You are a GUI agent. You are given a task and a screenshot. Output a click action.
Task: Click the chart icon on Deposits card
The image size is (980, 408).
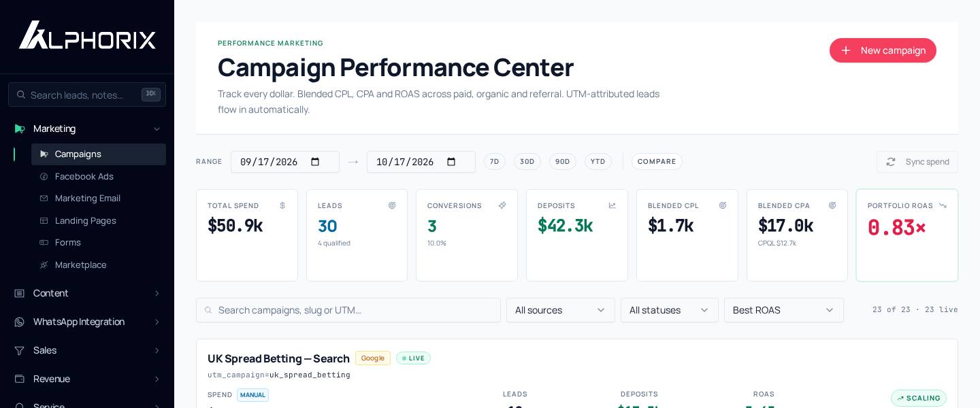click(612, 205)
